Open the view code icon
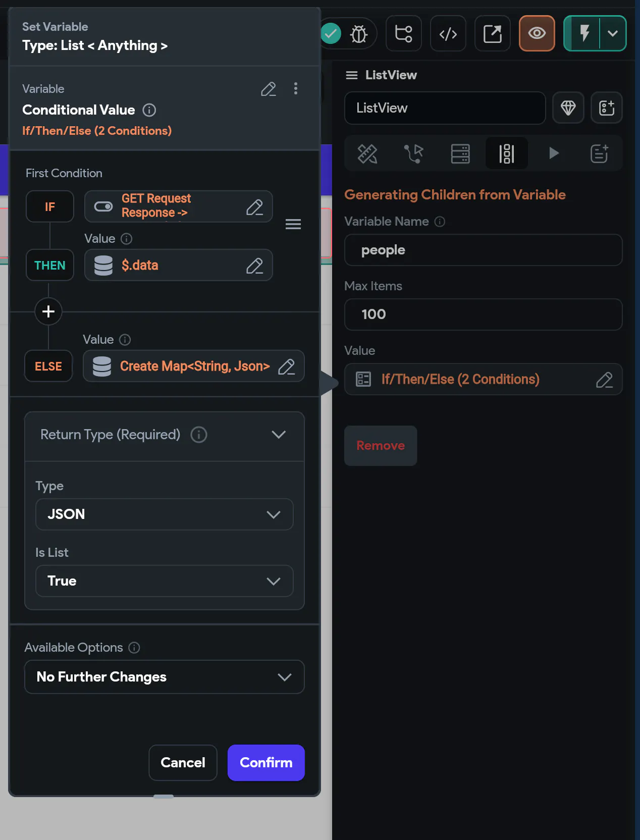The image size is (640, 840). (x=448, y=34)
